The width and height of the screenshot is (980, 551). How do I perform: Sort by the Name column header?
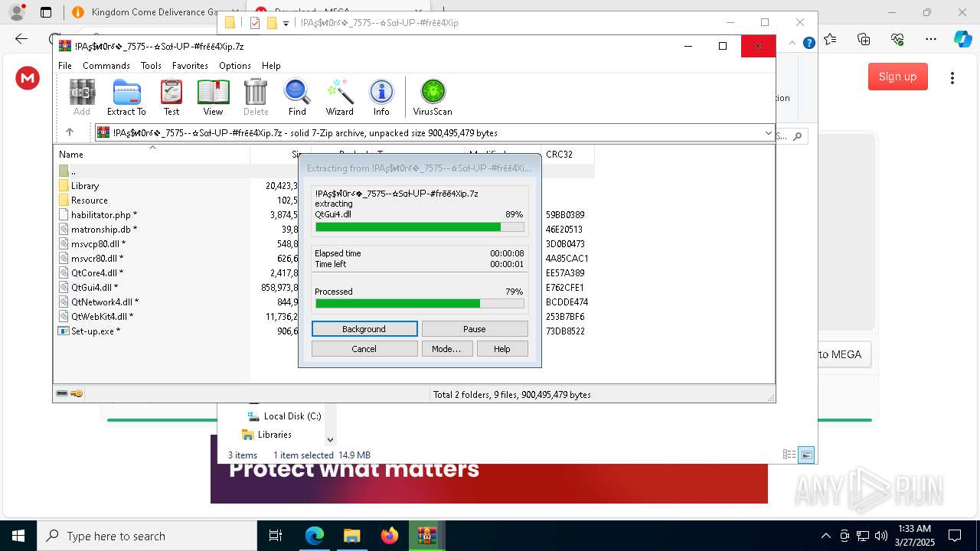pos(152,155)
